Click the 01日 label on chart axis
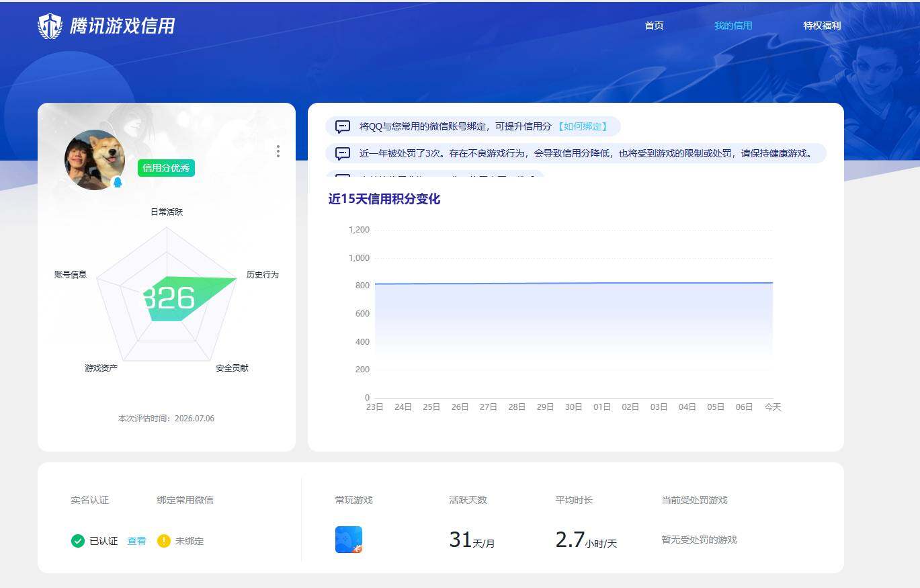 tap(602, 407)
